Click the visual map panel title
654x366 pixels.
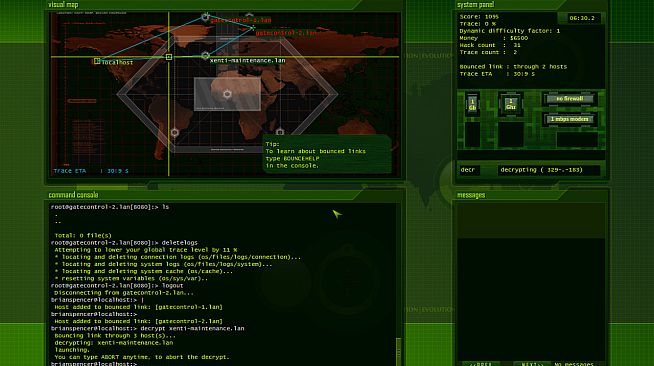(x=63, y=5)
